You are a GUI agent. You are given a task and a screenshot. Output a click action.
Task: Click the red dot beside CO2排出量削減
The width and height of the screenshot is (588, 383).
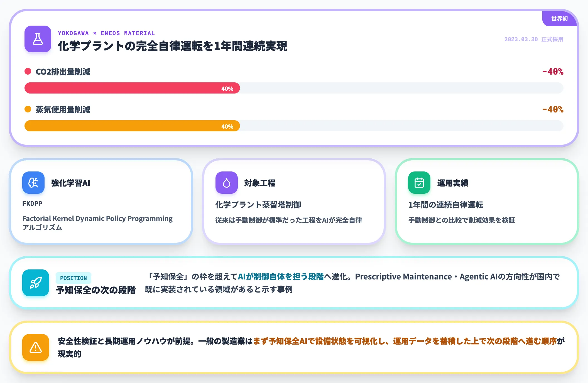28,72
